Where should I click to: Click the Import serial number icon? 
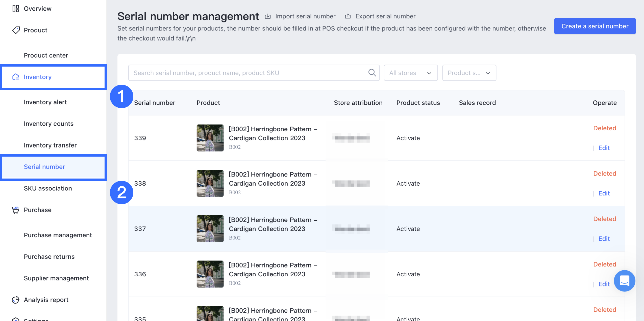pyautogui.click(x=268, y=16)
